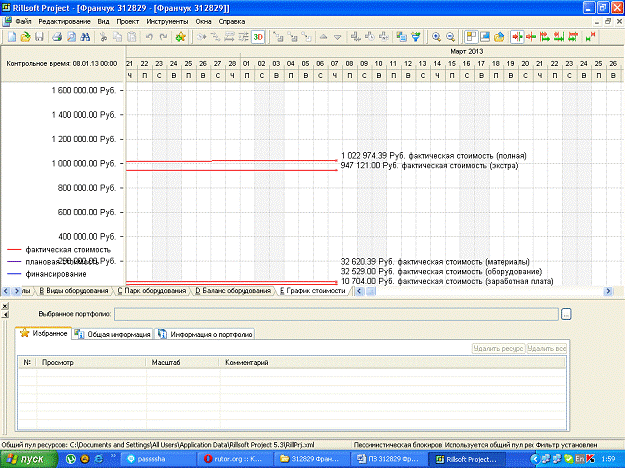Open the Файл menu
The height and width of the screenshot is (468, 625).
24,21
